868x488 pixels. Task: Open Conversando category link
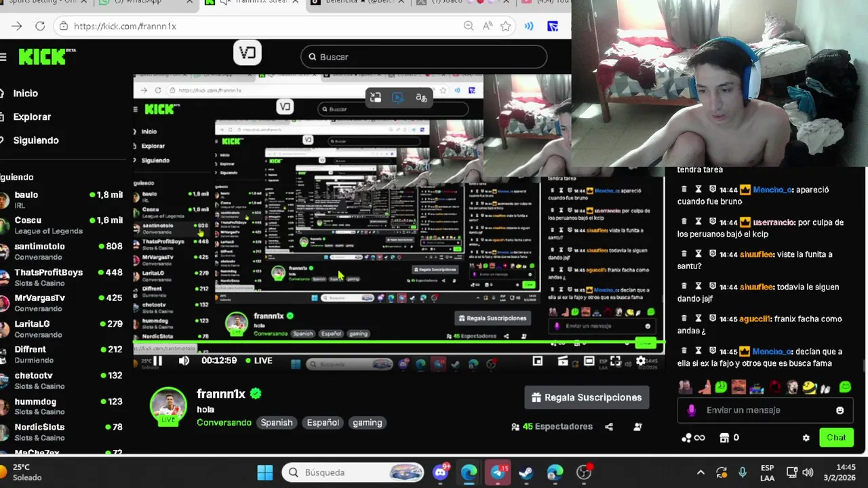[x=224, y=422]
